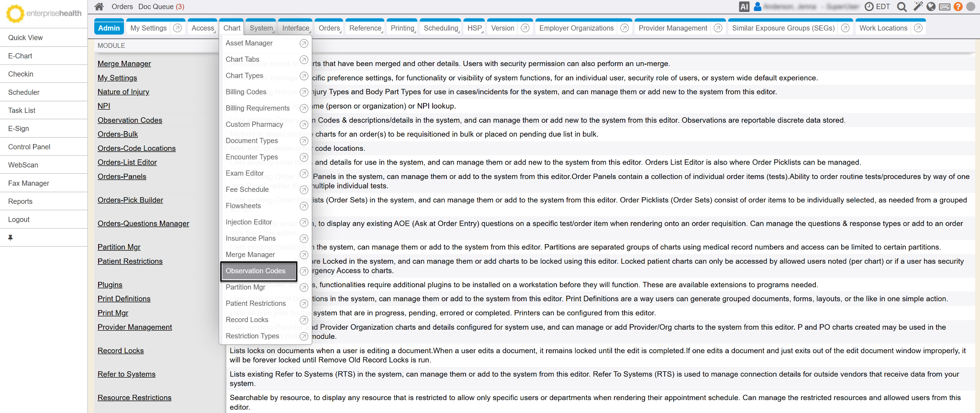Open the keyboard shortcuts icon
Screen dimensions: 980x413
pos(945,7)
